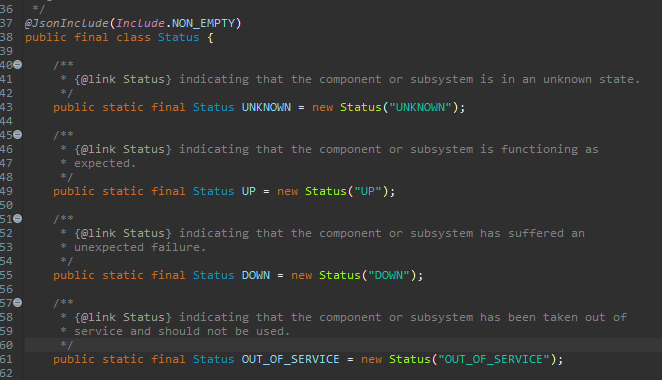662x380 pixels.
Task: Collapse the Javadoc fold at line 40
Action: pos(17,65)
